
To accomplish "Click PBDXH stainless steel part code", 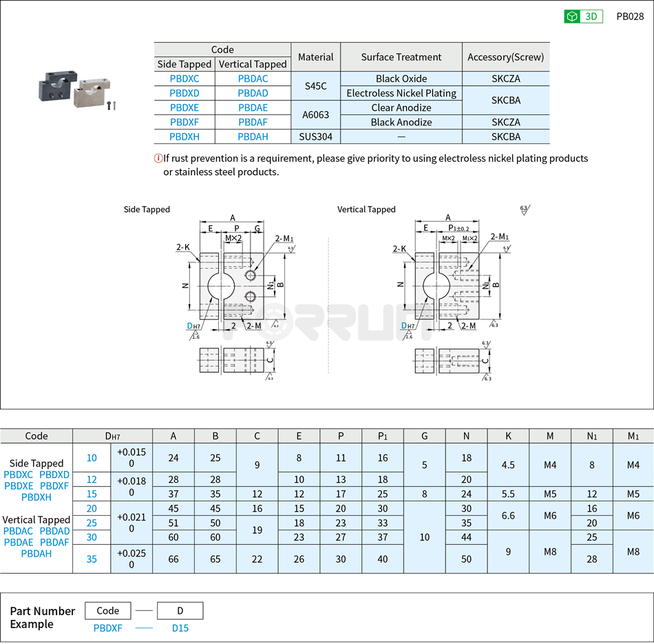I will click(185, 136).
